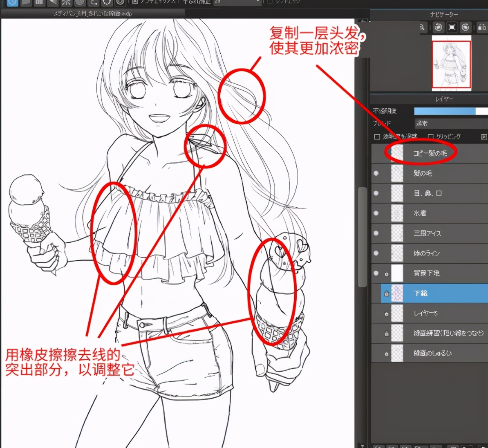Viewport: 488px width, 448px height.
Task: Hide the 髪の毛 layer
Action: point(376,173)
